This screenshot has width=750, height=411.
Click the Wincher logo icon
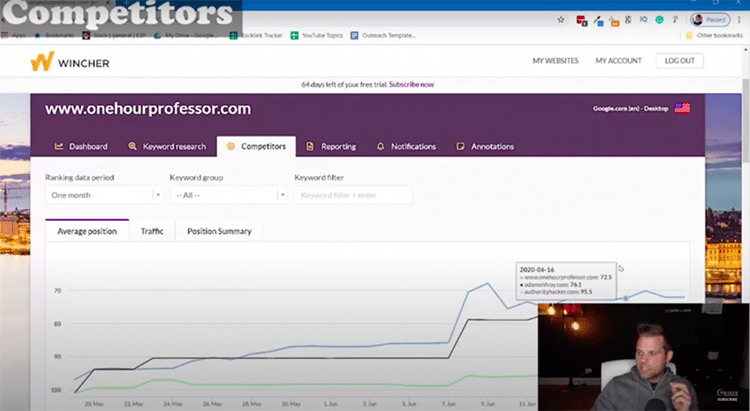coord(42,61)
